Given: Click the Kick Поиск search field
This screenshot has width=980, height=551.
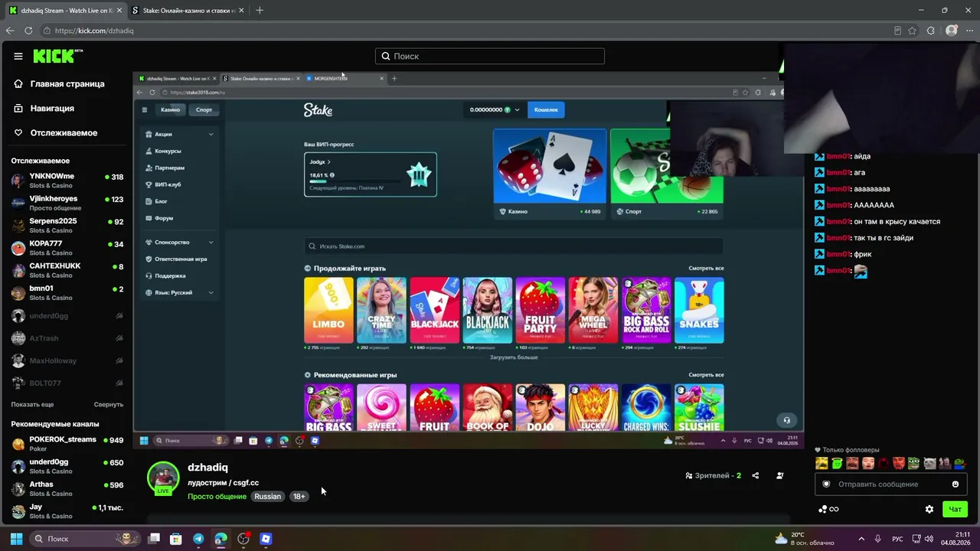Looking at the screenshot, I should tap(490, 56).
